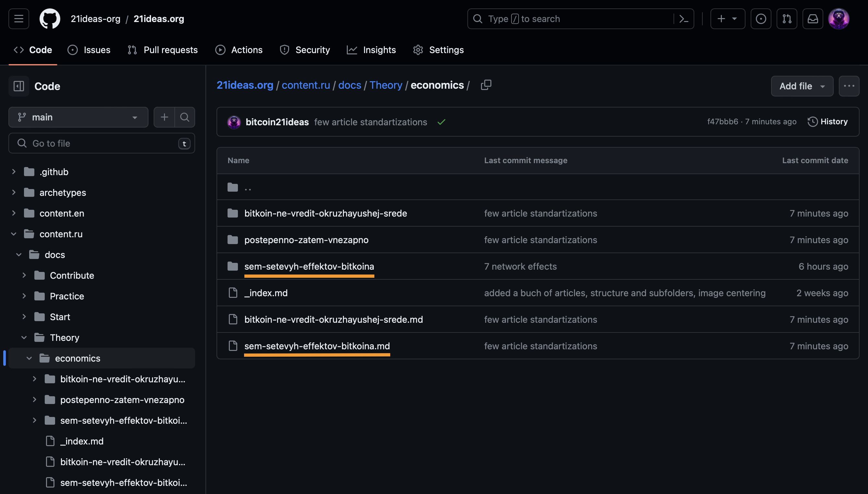Open the user profile avatar menu

click(839, 19)
